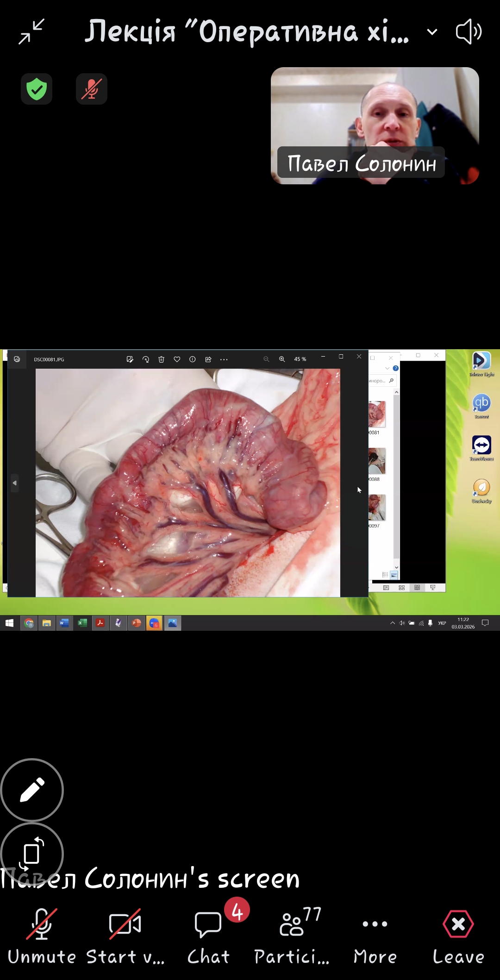Screen dimensions: 500x980
Task: Click the Windows Start button on taskbar
Action: tap(9, 623)
